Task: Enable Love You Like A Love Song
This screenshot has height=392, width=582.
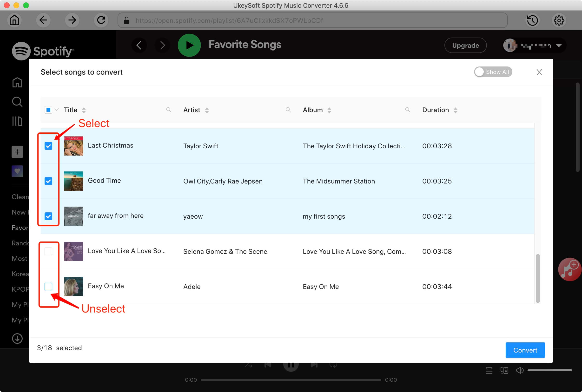Action: point(49,251)
